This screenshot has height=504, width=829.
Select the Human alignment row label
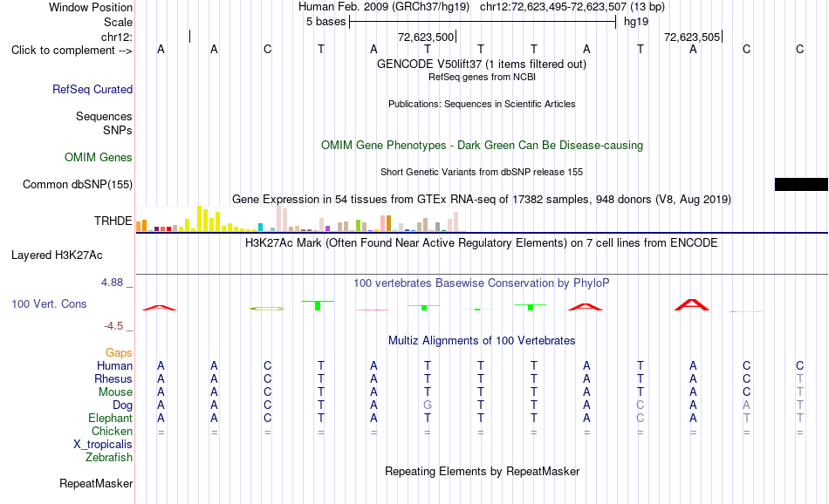coord(114,365)
